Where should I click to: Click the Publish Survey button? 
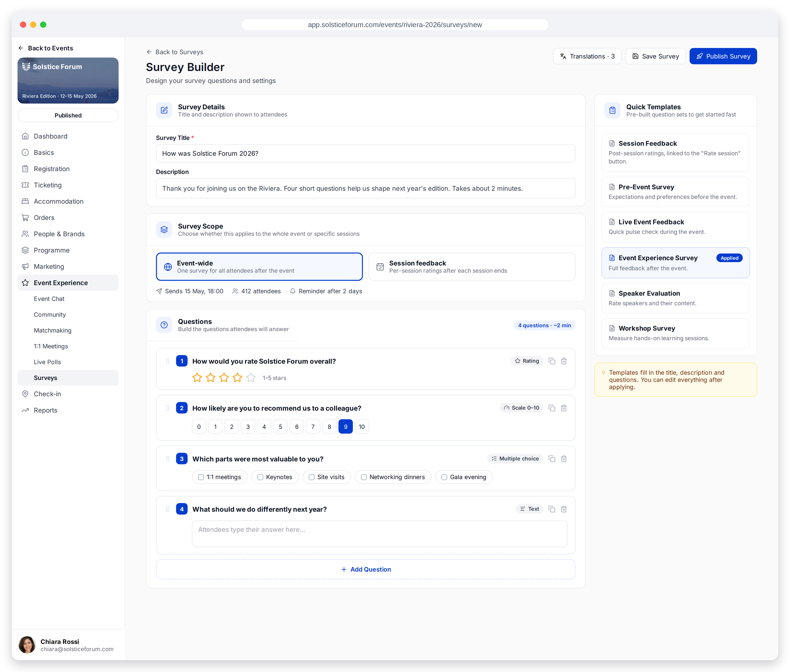coord(723,56)
